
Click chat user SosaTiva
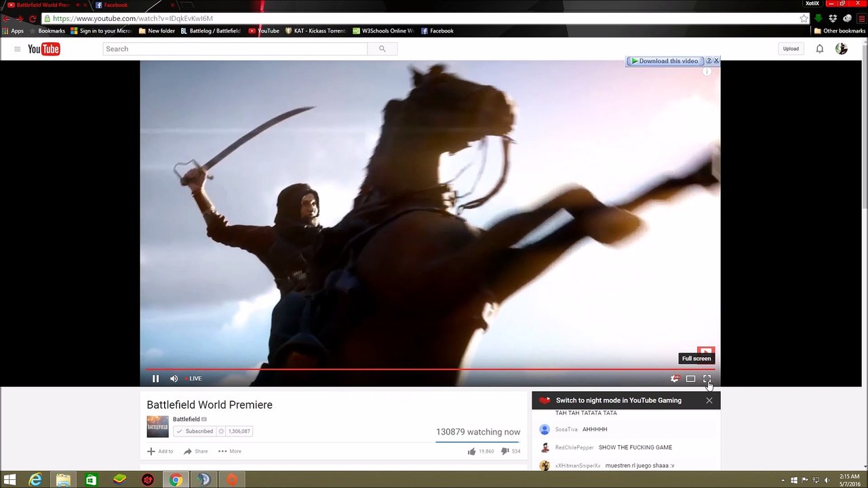[566, 430]
